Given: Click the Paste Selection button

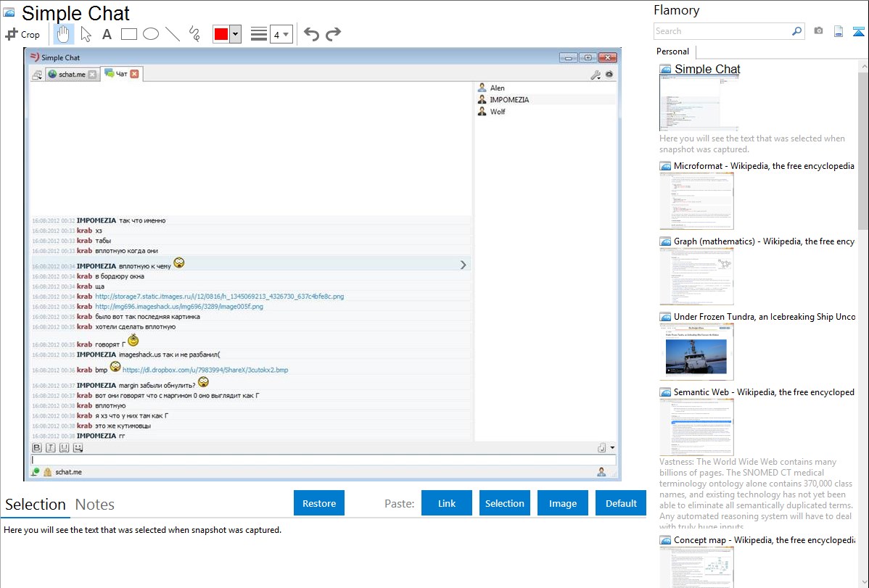Looking at the screenshot, I should pos(504,503).
